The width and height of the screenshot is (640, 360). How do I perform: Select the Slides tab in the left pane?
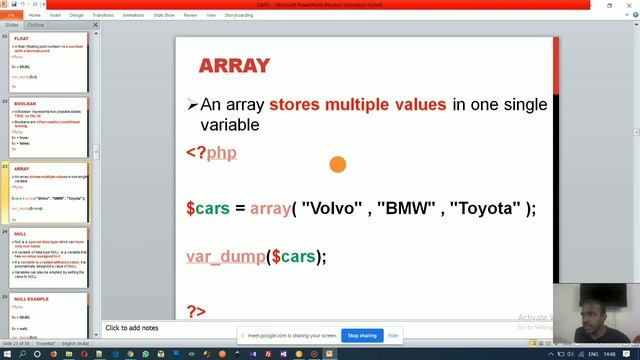[x=12, y=25]
